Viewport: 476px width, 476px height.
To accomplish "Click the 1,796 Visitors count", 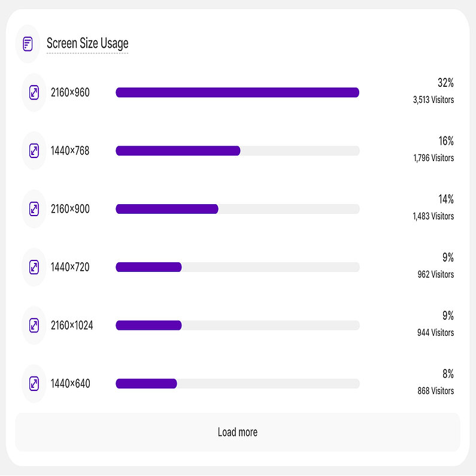I will (433, 158).
